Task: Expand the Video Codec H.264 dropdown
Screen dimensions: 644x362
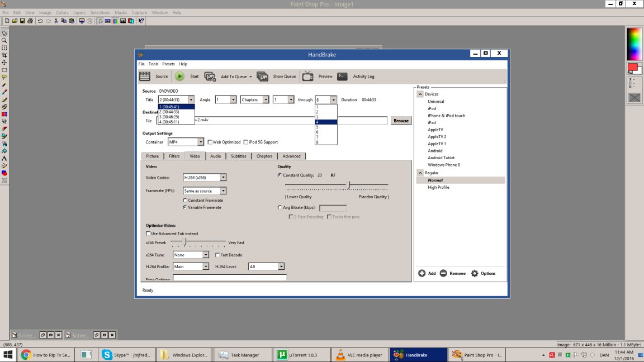Action: coord(205,178)
